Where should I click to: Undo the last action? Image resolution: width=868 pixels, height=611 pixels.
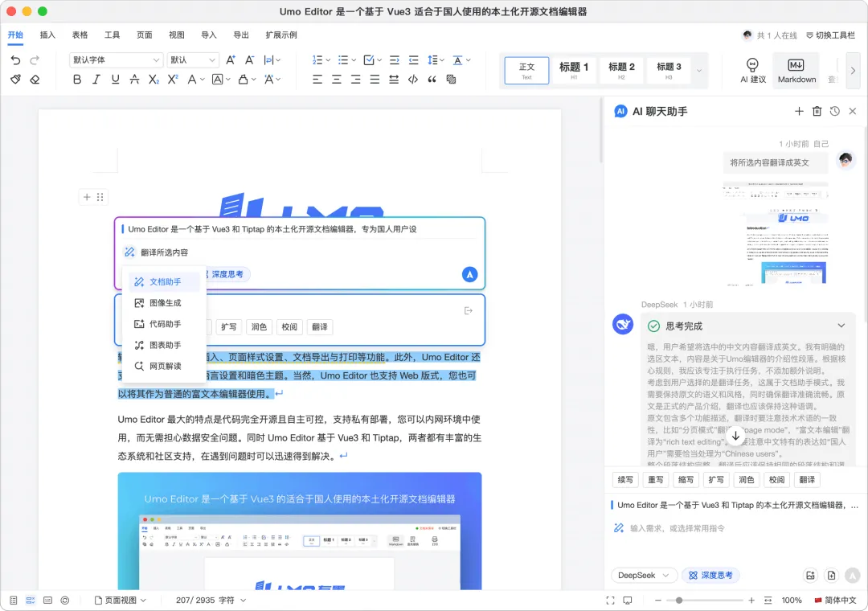[15, 59]
